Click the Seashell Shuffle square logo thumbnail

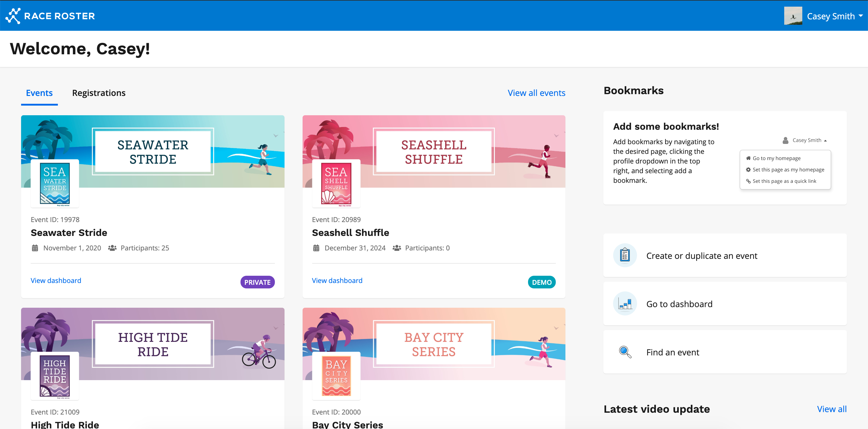tap(336, 183)
